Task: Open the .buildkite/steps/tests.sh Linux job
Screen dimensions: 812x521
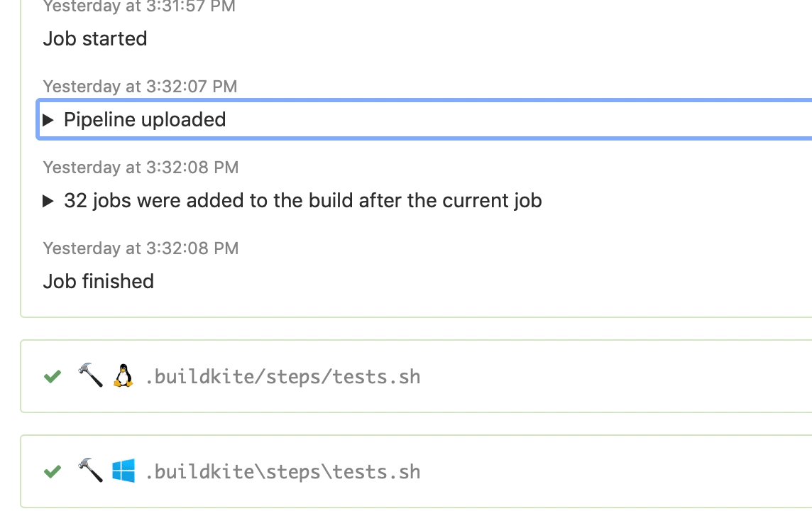Action: pyautogui.click(x=282, y=376)
